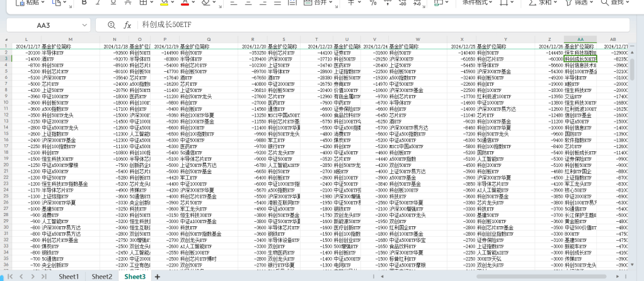
Task: Click the eraser clear format icon
Action: pos(205,3)
